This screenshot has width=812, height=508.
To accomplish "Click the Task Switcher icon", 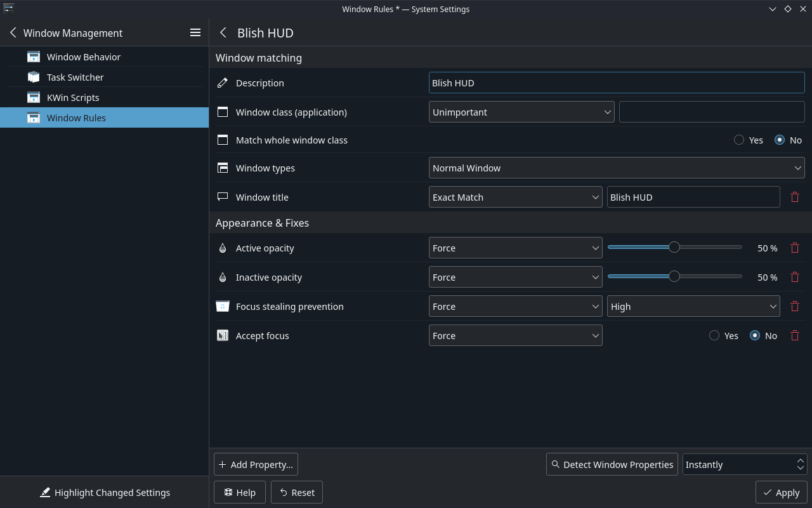I will click(x=34, y=77).
